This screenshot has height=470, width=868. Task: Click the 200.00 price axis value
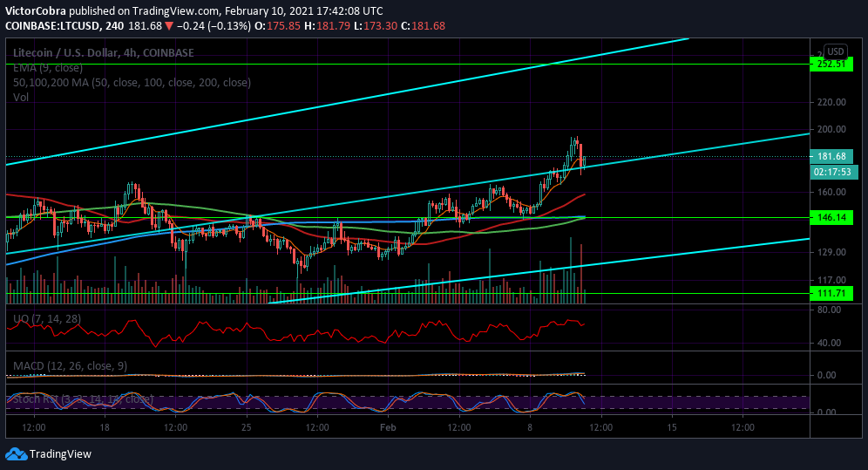point(831,129)
